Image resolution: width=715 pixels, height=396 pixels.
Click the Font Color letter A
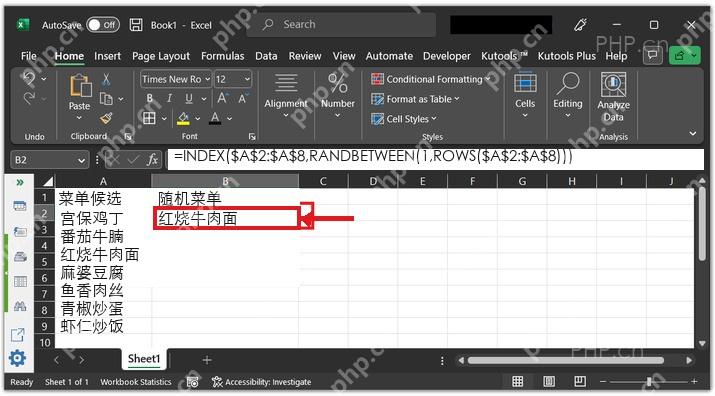[215, 119]
